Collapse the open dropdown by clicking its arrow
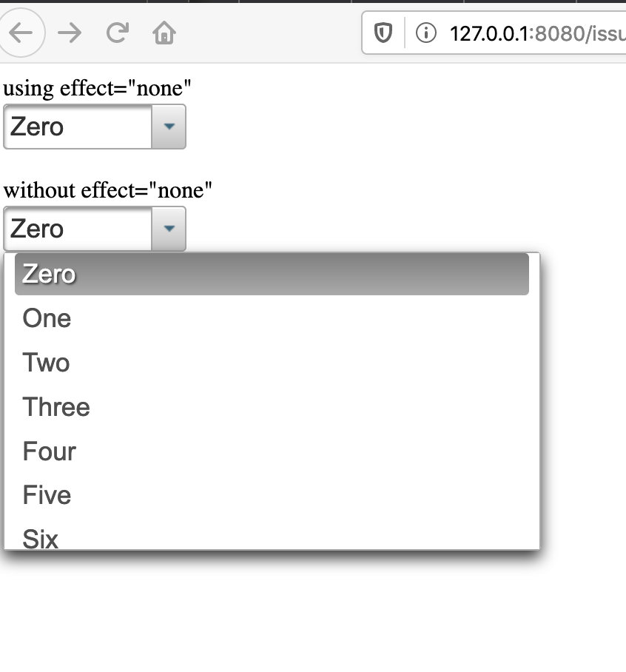The height and width of the screenshot is (672, 626). click(168, 229)
